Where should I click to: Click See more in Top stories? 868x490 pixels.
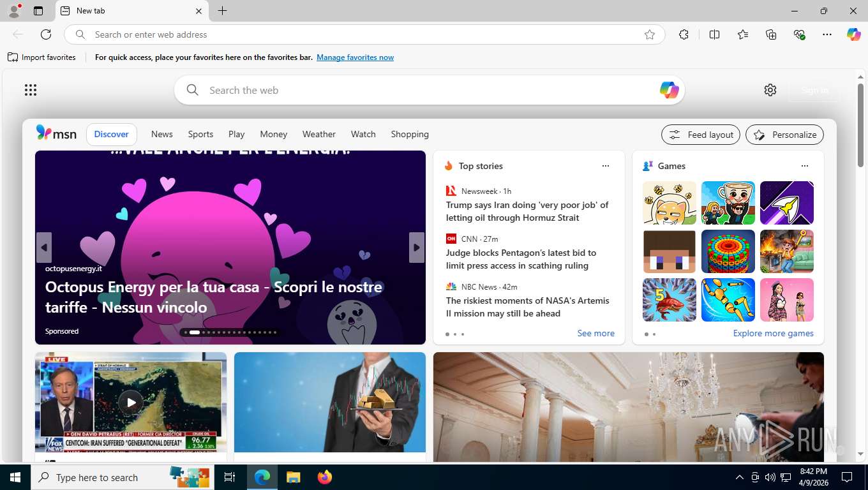595,333
